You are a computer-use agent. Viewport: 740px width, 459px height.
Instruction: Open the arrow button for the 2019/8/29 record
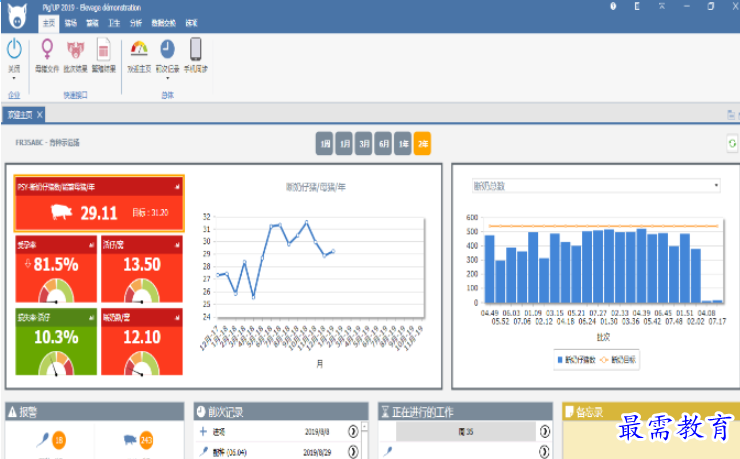(353, 452)
